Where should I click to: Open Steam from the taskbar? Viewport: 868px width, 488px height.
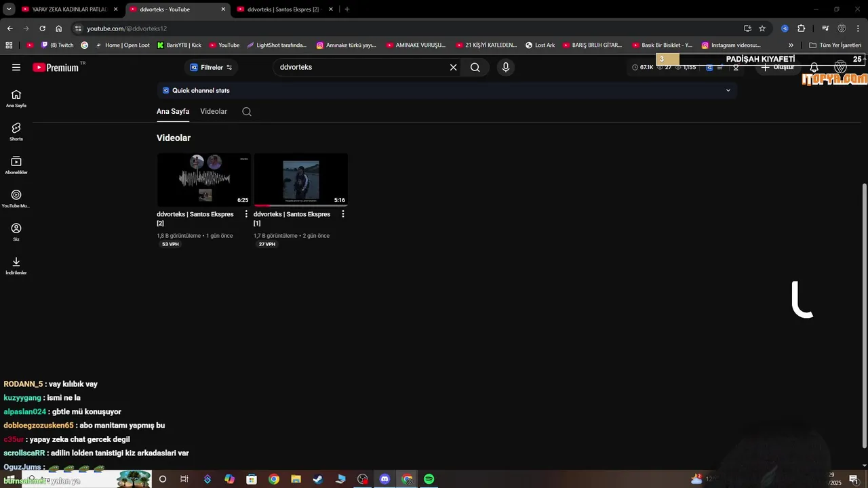(318, 479)
